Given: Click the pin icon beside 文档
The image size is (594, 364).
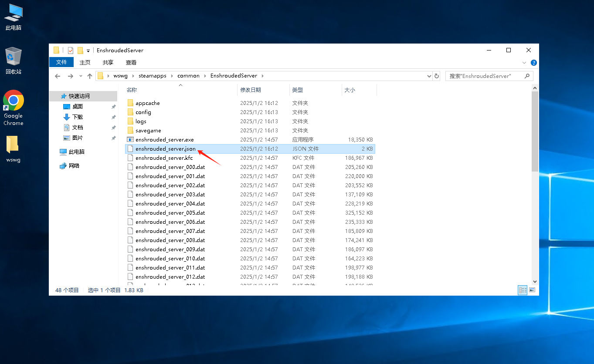Looking at the screenshot, I should 113,128.
